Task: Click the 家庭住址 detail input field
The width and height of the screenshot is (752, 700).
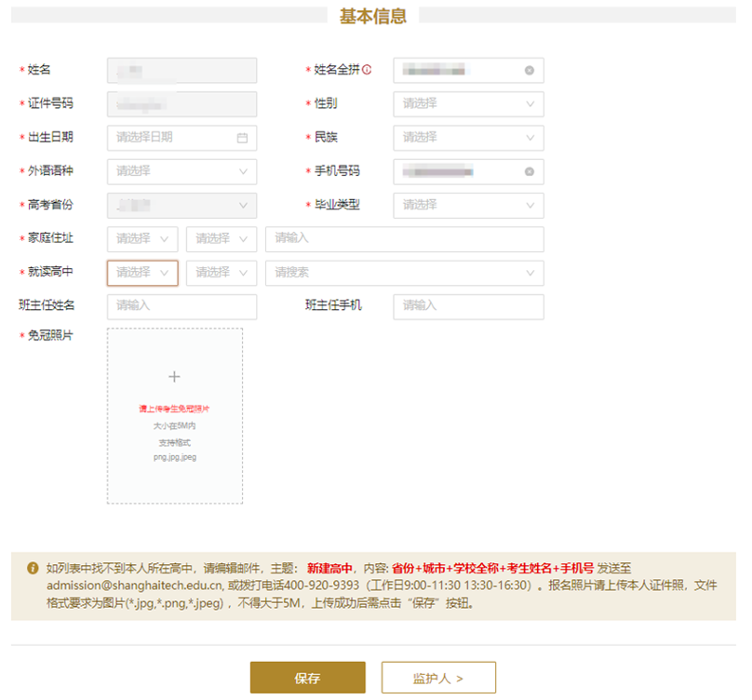Action: (404, 238)
